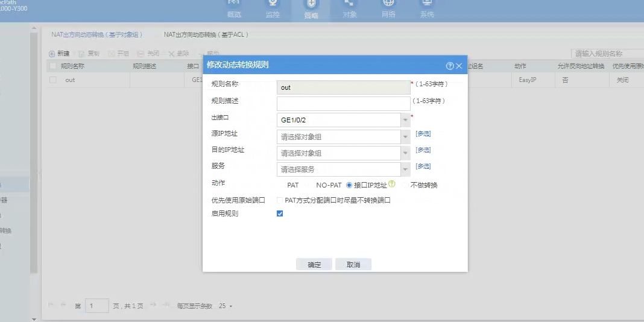
Task: Click the 允许反向地址转换 column header
Action: 581,66
